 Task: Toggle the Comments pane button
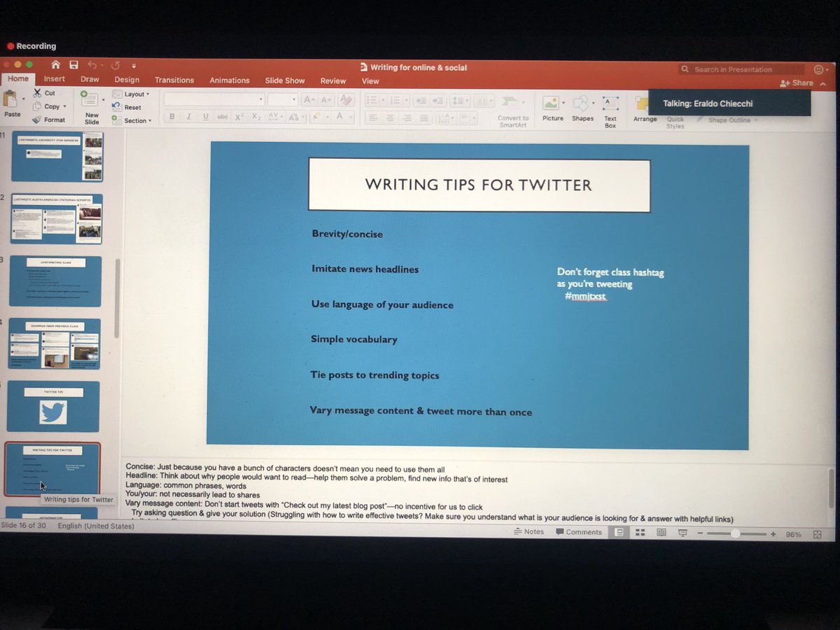click(579, 532)
